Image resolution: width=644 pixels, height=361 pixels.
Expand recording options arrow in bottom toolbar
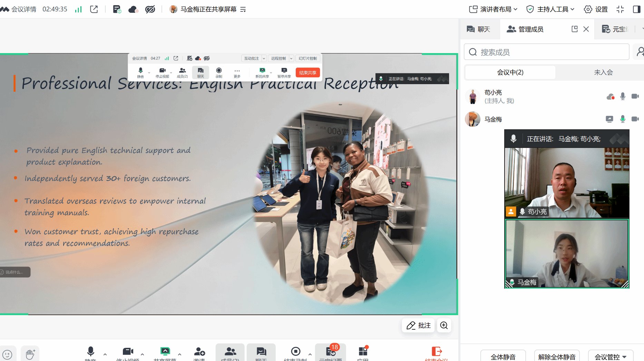[310, 354]
